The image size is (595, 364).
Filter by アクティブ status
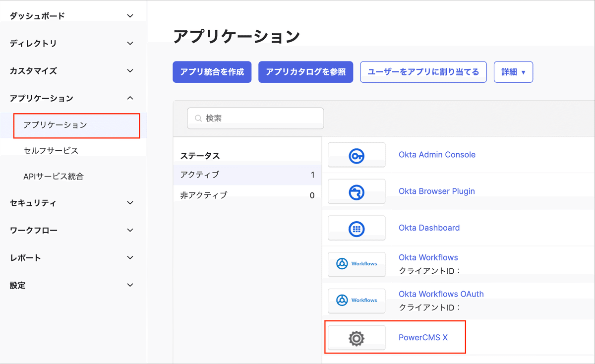[x=247, y=175]
